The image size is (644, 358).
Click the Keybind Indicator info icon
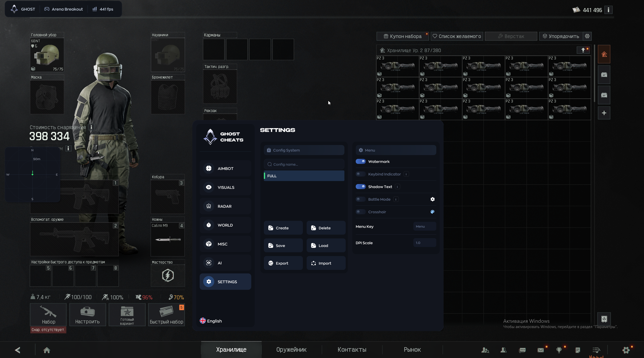tap(406, 174)
